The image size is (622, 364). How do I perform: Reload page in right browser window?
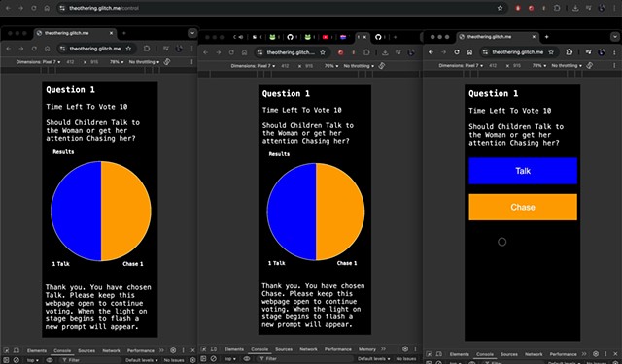click(457, 51)
